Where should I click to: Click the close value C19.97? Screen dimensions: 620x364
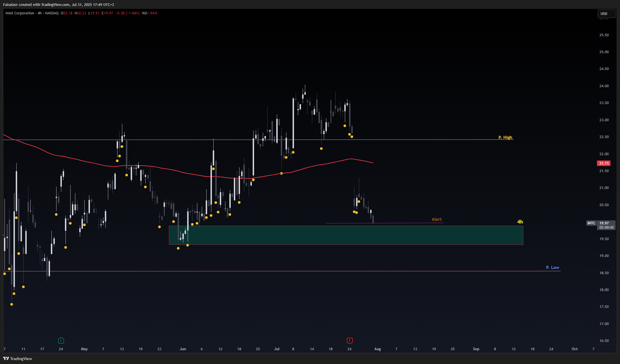(x=107, y=13)
